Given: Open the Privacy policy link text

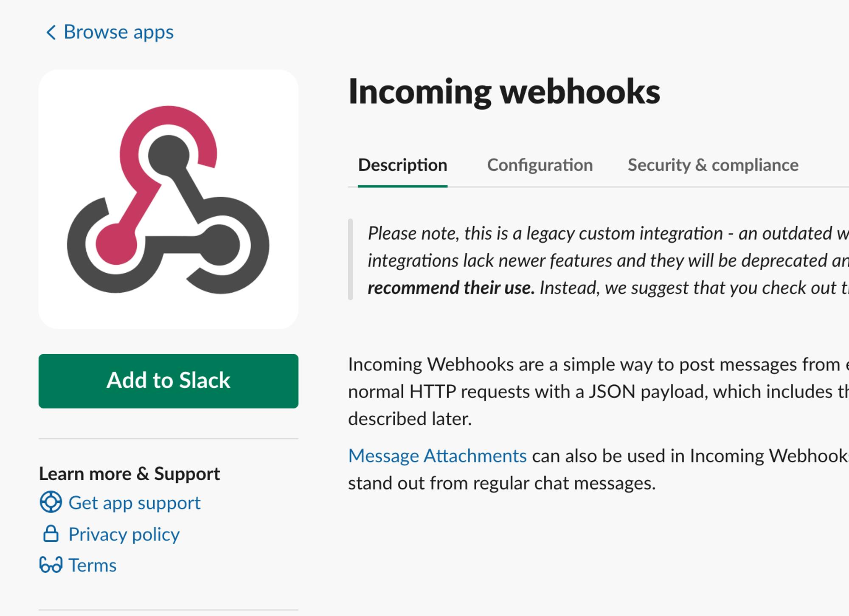Looking at the screenshot, I should (124, 535).
